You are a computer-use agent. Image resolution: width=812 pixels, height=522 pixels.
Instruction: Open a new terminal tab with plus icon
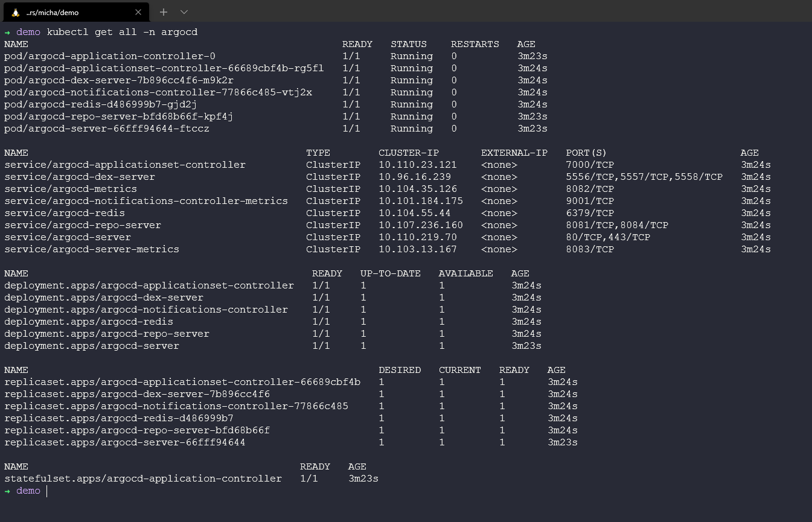tap(164, 12)
